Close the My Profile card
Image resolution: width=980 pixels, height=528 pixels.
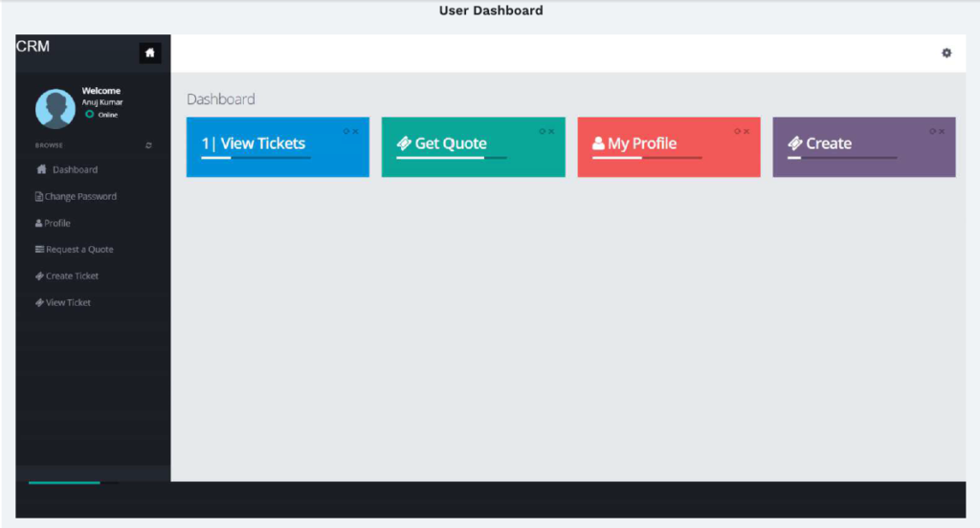point(746,131)
